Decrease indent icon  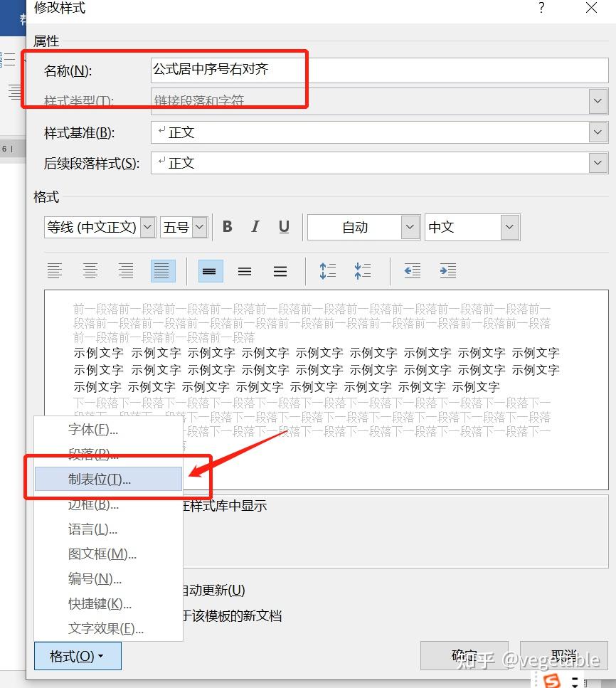pyautogui.click(x=413, y=271)
